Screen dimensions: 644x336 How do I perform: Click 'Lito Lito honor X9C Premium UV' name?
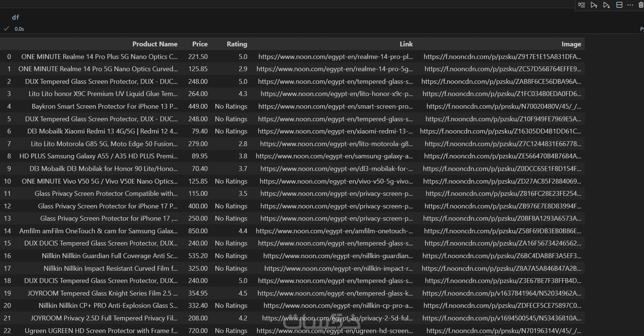click(103, 94)
